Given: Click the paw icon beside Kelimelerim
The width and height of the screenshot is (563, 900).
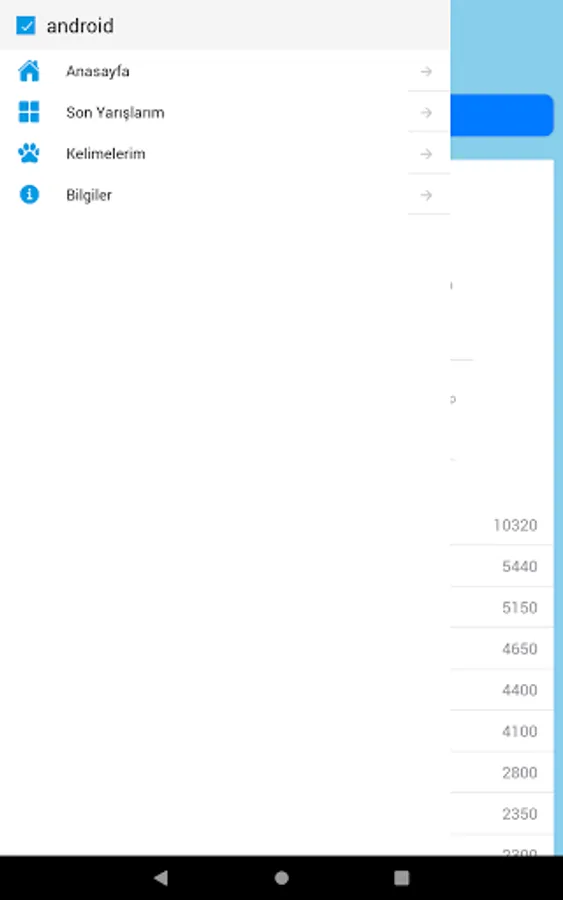Looking at the screenshot, I should click(29, 153).
